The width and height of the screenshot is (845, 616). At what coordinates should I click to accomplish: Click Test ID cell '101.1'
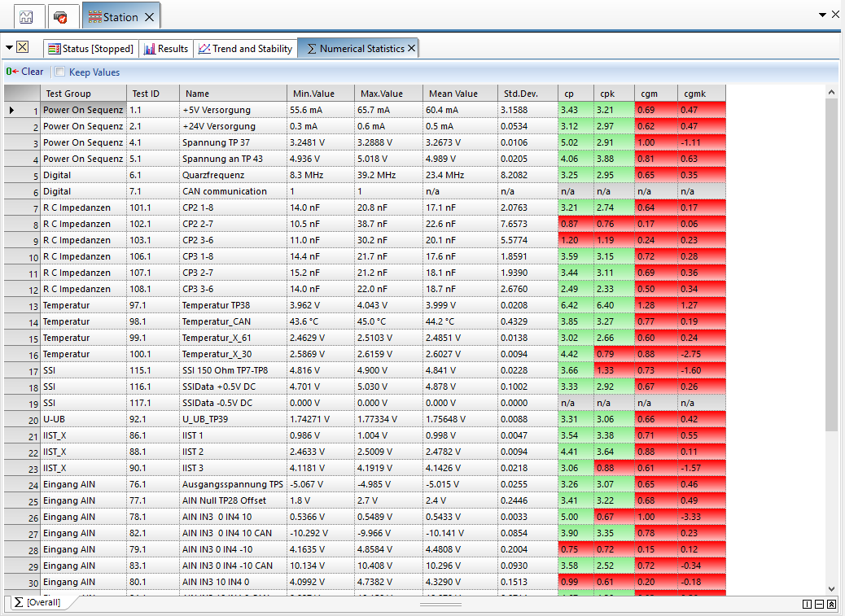coord(152,208)
